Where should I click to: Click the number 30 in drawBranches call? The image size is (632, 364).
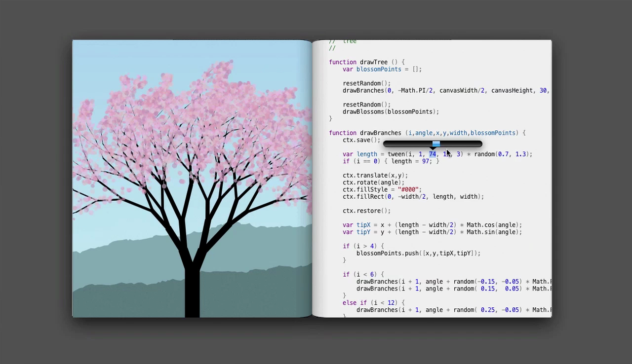click(x=543, y=91)
